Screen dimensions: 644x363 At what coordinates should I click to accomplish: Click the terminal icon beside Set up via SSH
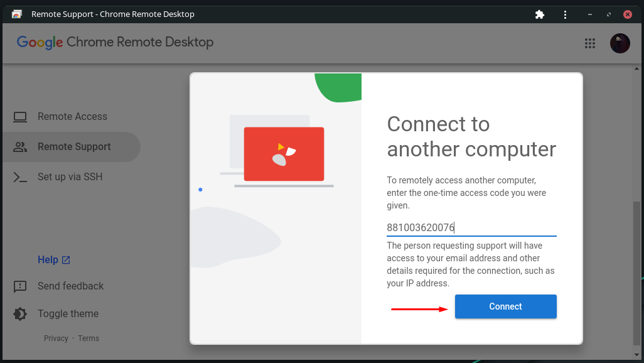coord(20,177)
